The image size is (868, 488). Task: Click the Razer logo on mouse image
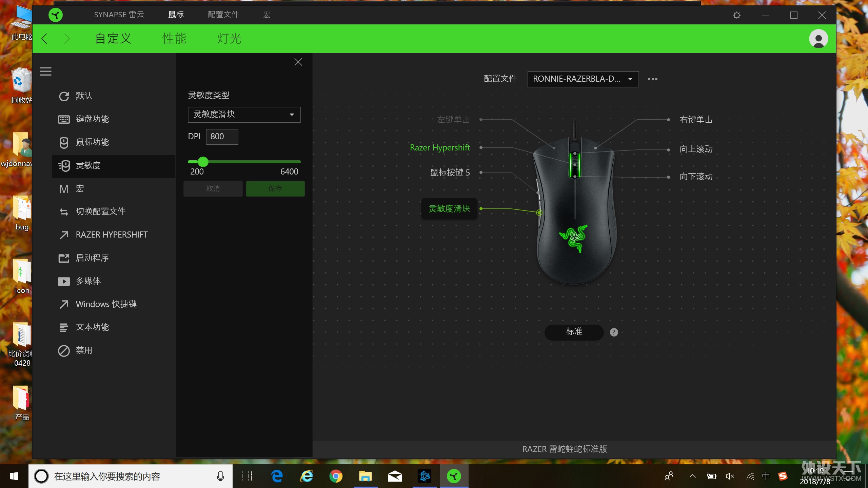tap(574, 238)
